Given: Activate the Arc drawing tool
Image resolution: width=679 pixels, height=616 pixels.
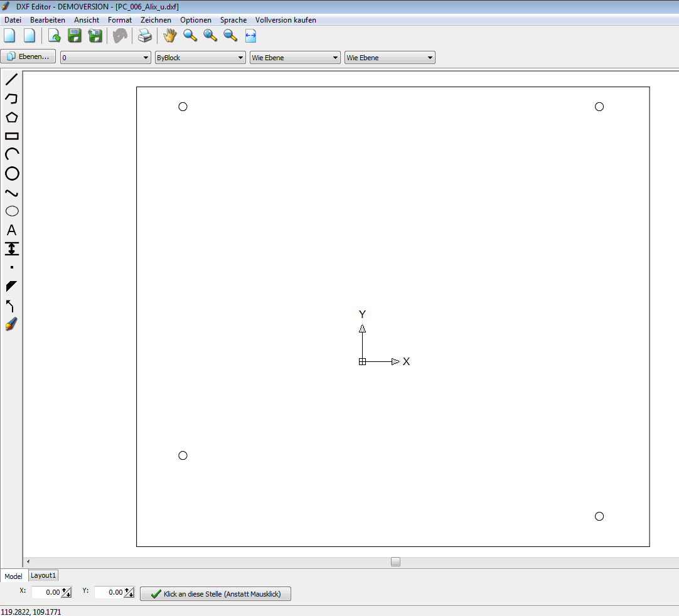Looking at the screenshot, I should click(x=12, y=154).
